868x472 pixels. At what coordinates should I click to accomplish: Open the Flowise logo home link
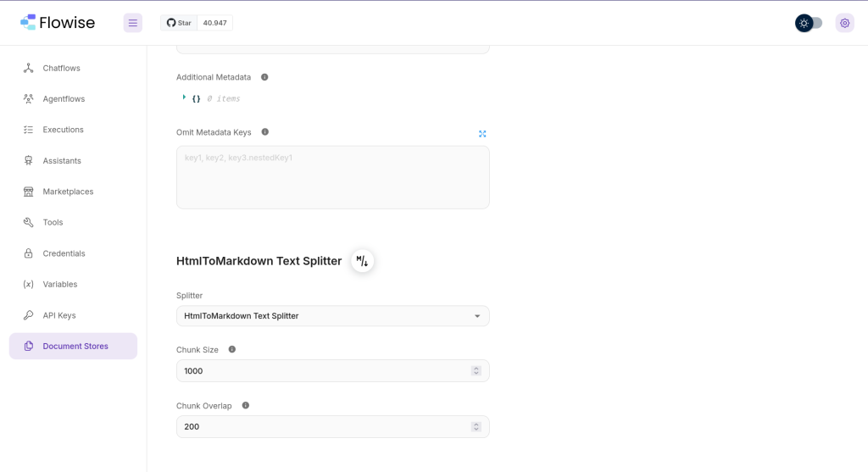pos(58,23)
